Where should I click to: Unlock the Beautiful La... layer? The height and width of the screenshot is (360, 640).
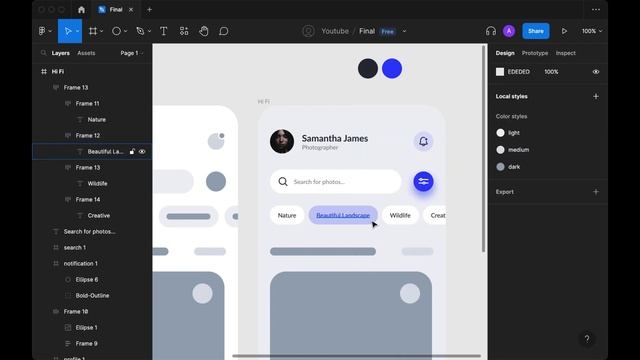pos(132,151)
